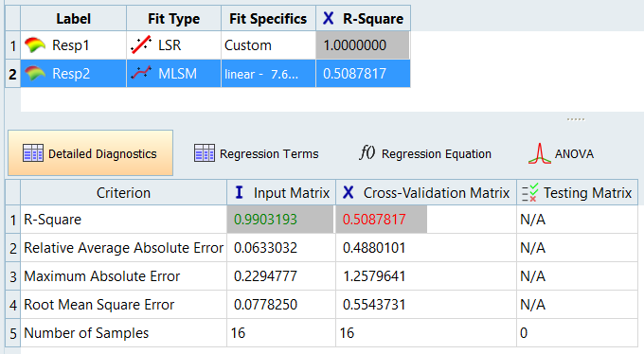
Task: Click the Custom fit specifics cell
Action: (x=268, y=45)
